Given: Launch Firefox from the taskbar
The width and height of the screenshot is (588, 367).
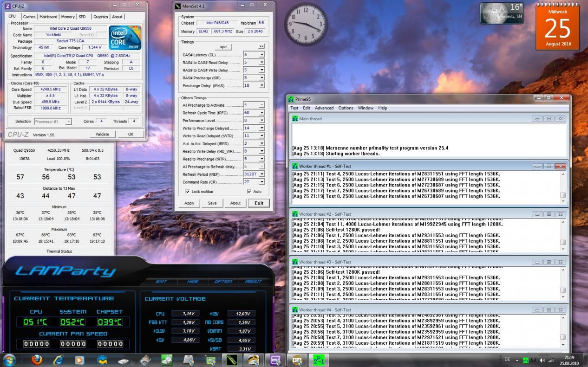Looking at the screenshot, I should click(x=37, y=360).
